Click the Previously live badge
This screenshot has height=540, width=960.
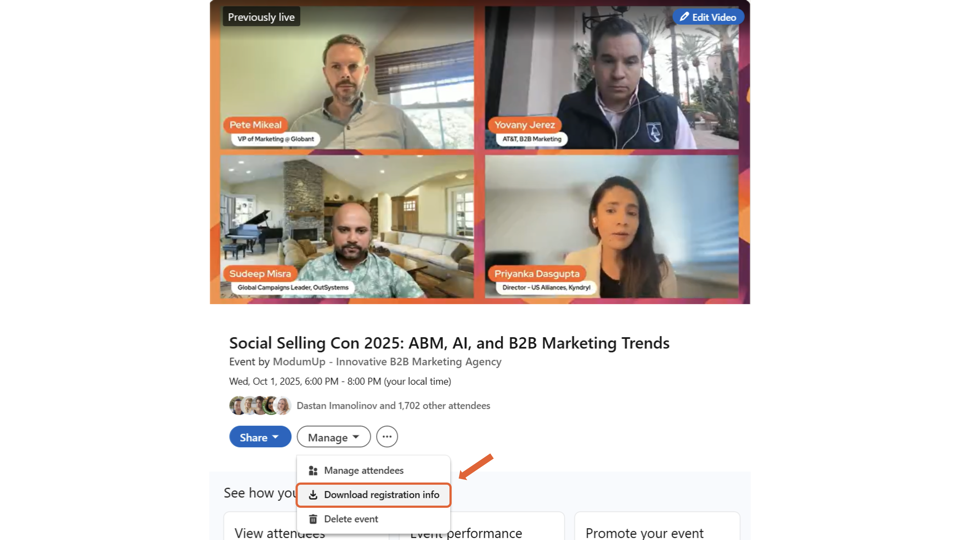pos(261,17)
